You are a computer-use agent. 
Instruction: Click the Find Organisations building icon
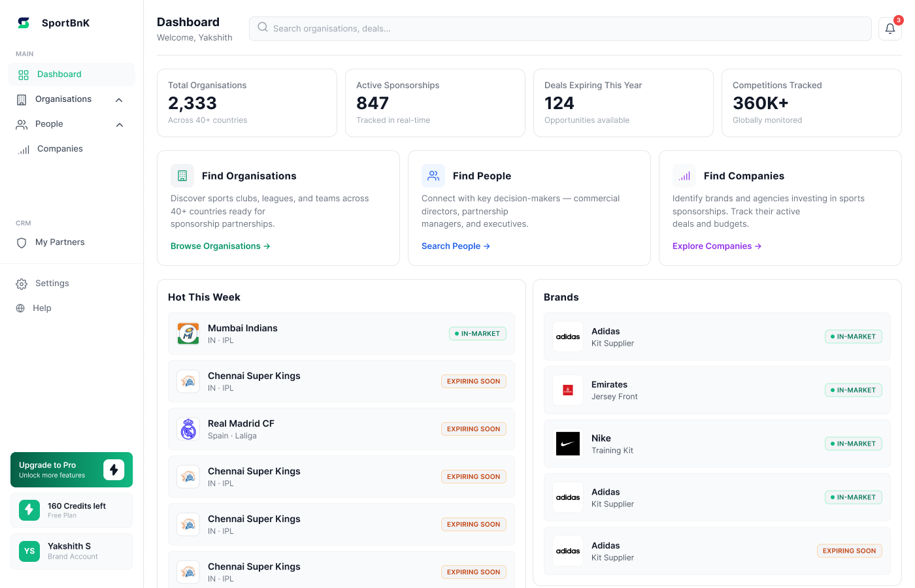182,176
